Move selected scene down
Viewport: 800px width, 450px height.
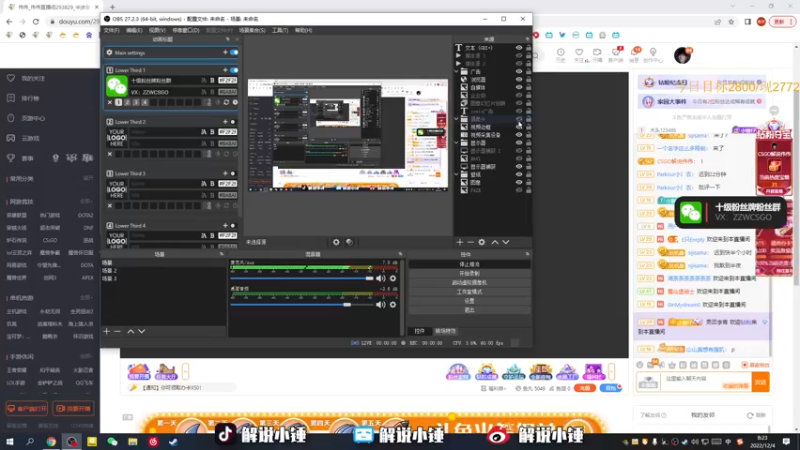coord(142,331)
